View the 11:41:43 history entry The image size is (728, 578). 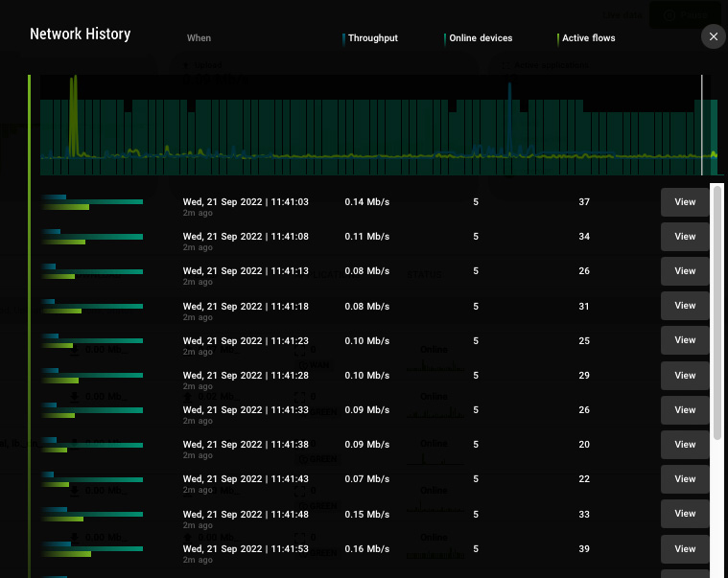pyautogui.click(x=685, y=479)
